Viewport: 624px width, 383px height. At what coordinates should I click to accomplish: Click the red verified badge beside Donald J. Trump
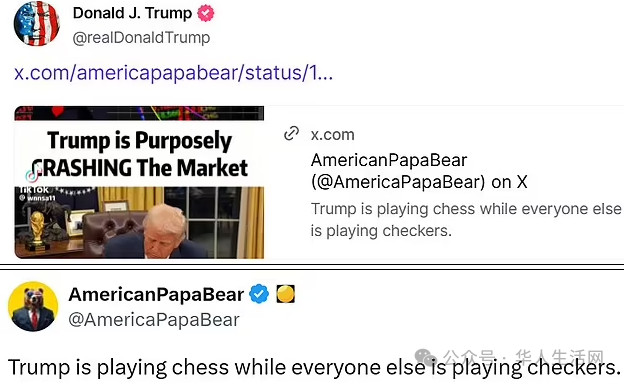tap(206, 13)
